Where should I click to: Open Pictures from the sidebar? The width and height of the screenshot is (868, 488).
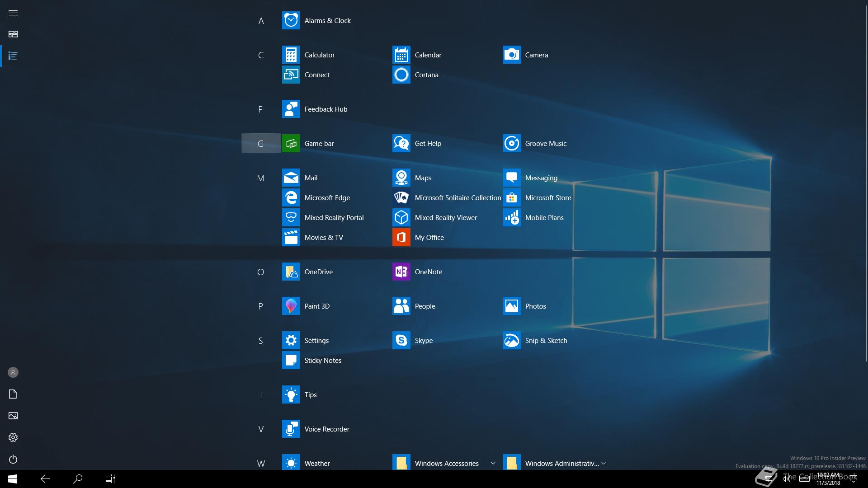pyautogui.click(x=13, y=416)
